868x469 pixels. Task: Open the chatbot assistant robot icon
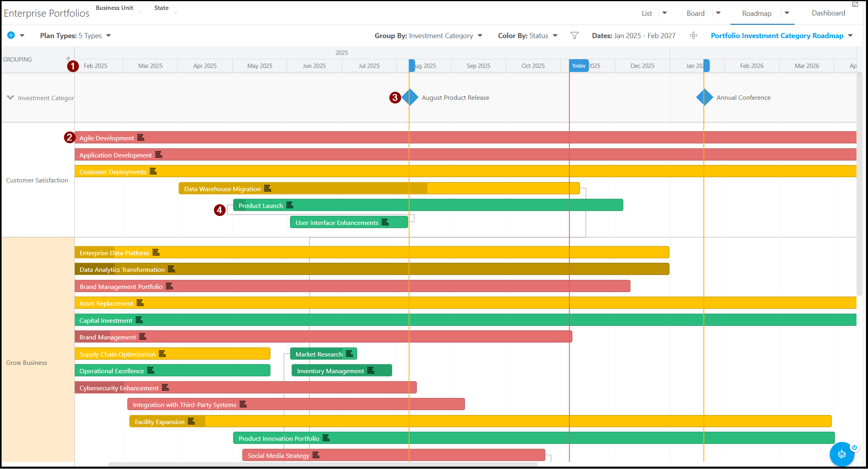coord(842,454)
